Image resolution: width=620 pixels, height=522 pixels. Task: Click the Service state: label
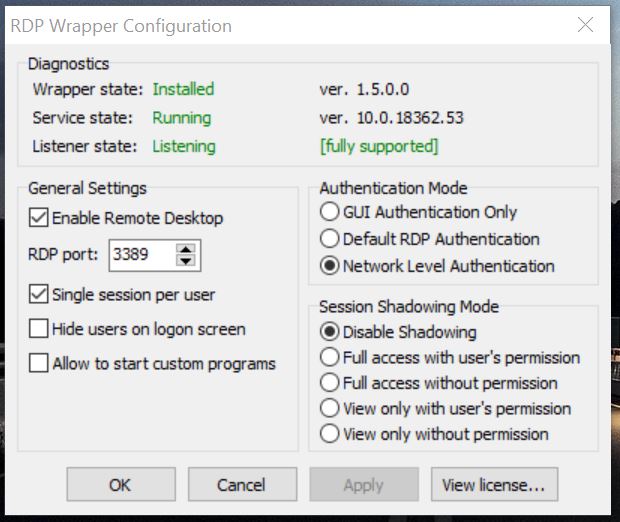[x=83, y=118]
